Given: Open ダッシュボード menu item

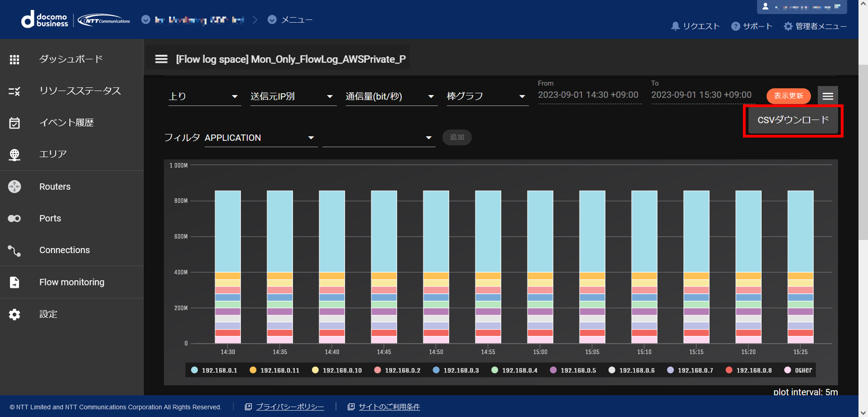Looking at the screenshot, I should [x=71, y=59].
